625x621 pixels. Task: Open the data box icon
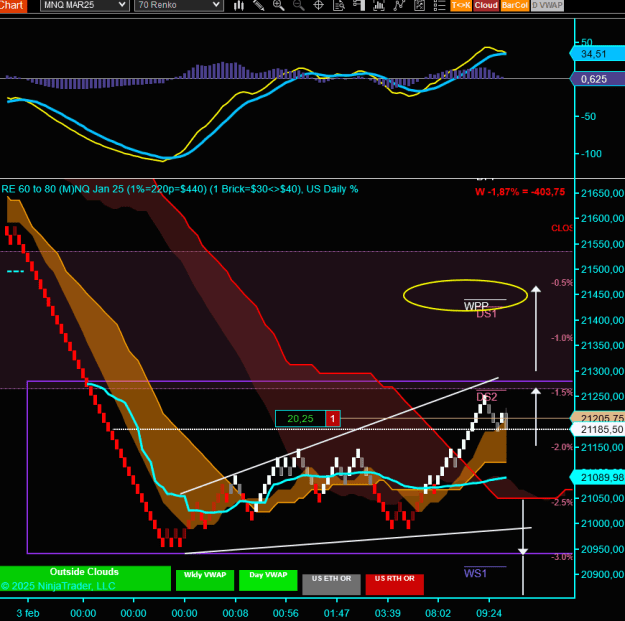point(339,5)
